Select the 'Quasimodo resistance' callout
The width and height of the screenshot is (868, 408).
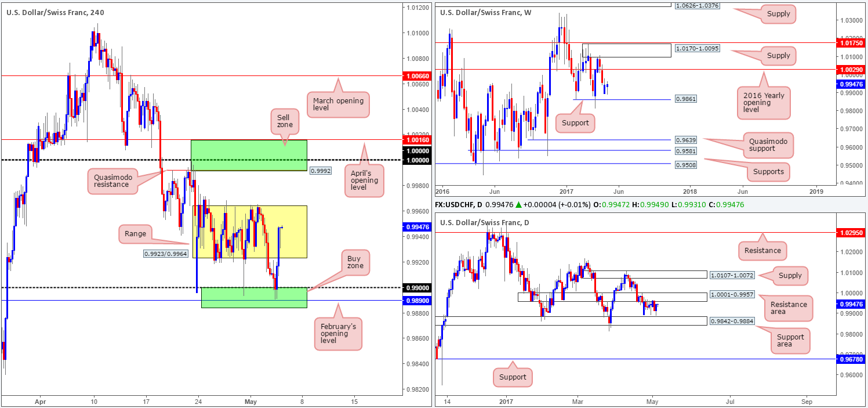coord(114,180)
